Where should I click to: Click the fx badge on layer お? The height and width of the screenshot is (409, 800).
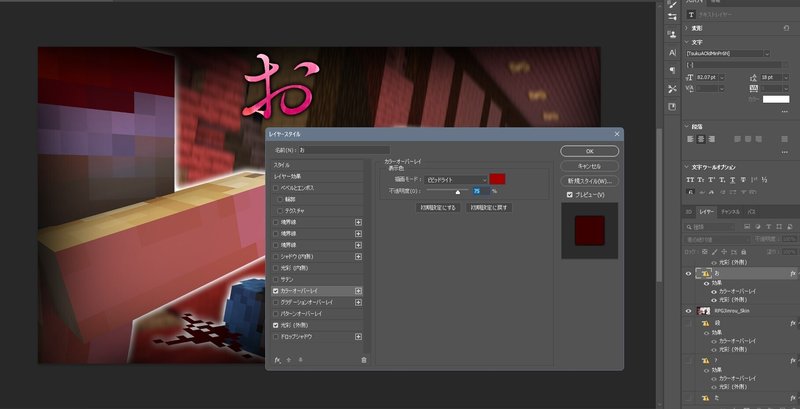(x=793, y=274)
